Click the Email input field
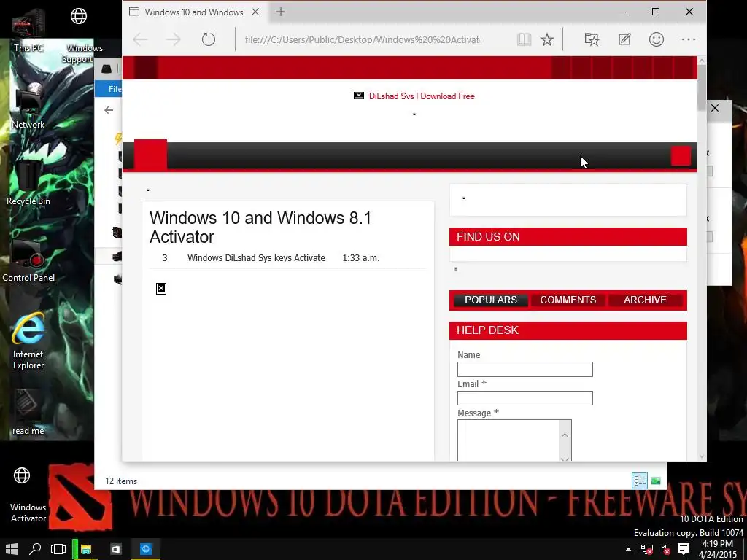The image size is (747, 560). tap(525, 398)
